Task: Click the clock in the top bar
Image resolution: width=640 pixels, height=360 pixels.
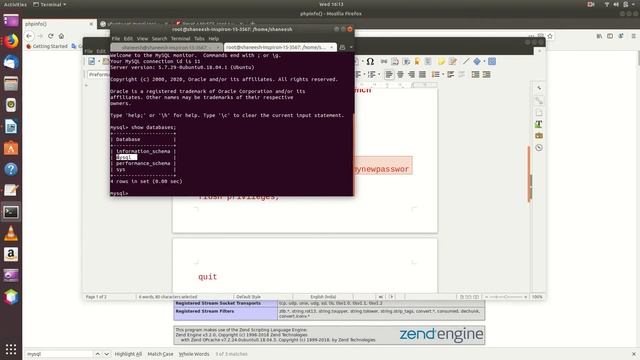Action: point(331,4)
